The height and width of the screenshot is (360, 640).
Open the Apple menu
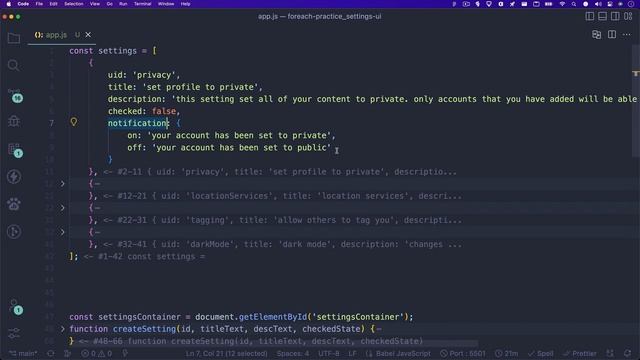click(x=9, y=4)
